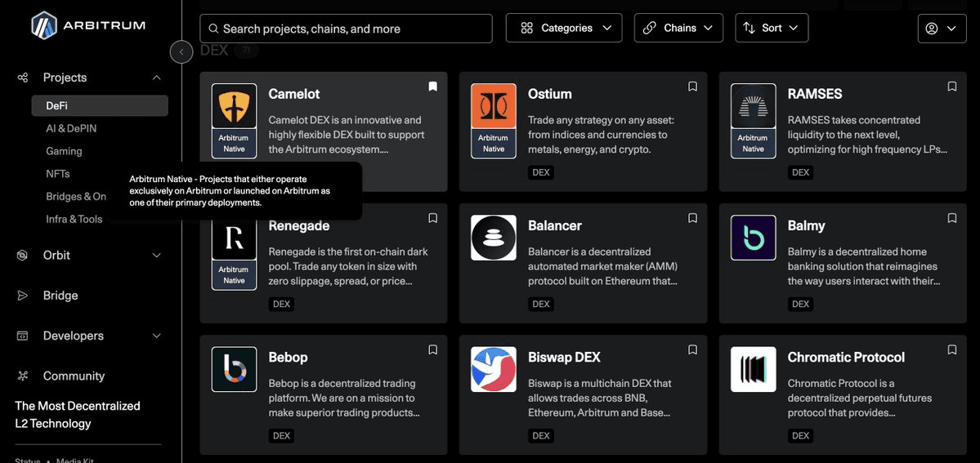Click the Orbit icon in sidebar
The width and height of the screenshot is (980, 463).
(23, 255)
